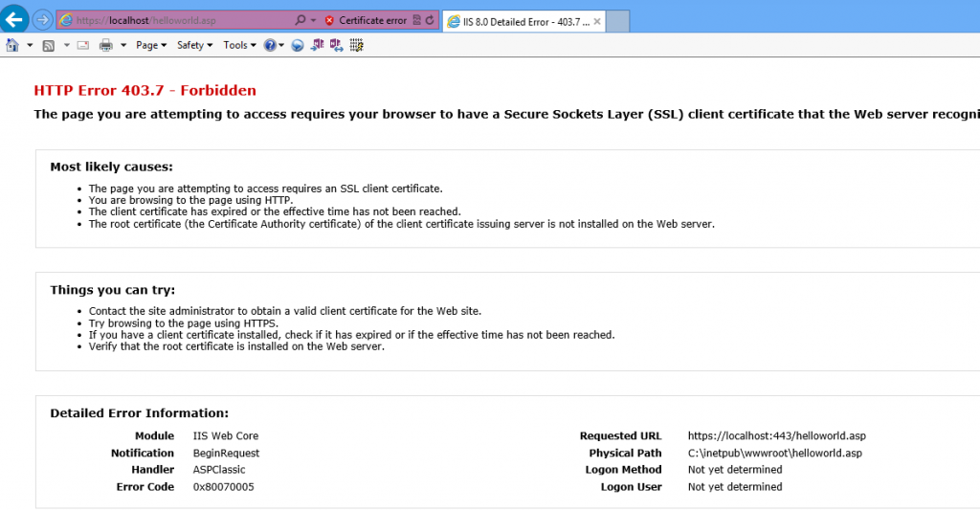Click 'Verify that the root certificate is installed' line
Image resolution: width=980 pixels, height=511 pixels.
(x=236, y=346)
